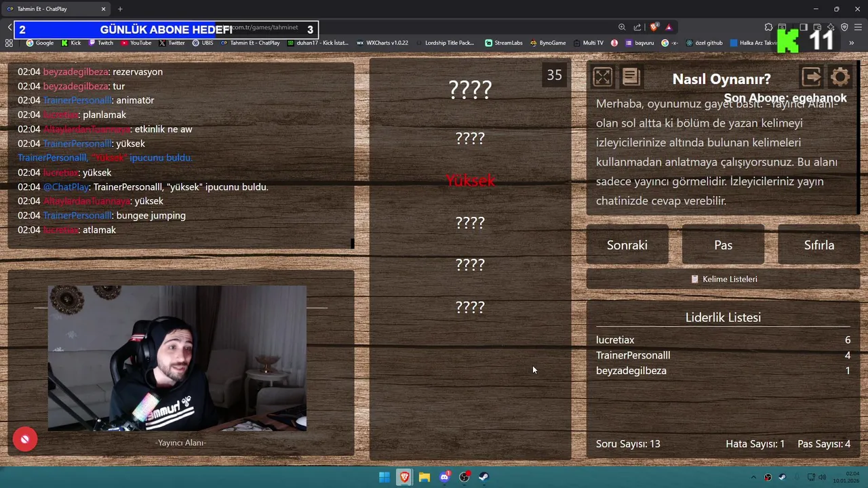
Task: Close the Tahmin Et - ChatPlay tab
Action: pos(104,9)
